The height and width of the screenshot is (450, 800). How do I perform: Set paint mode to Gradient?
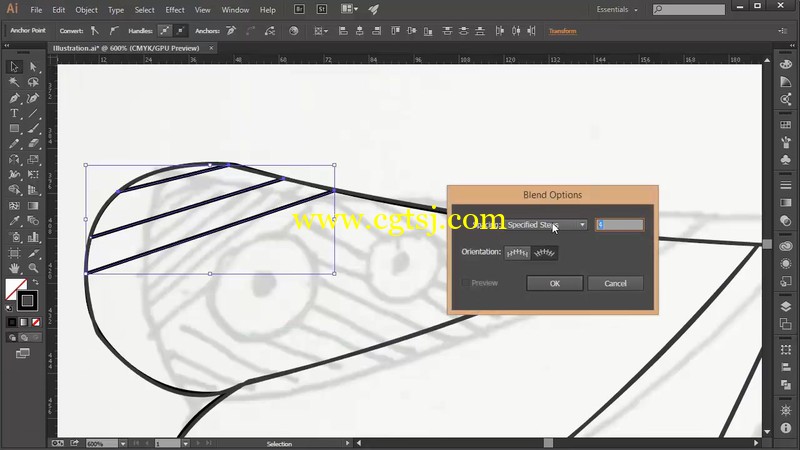(x=23, y=322)
